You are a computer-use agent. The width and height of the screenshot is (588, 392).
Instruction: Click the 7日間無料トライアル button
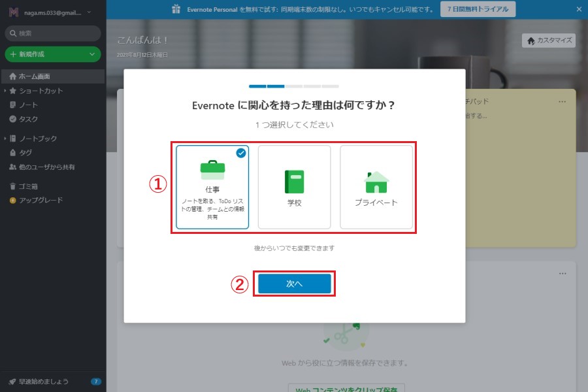478,9
